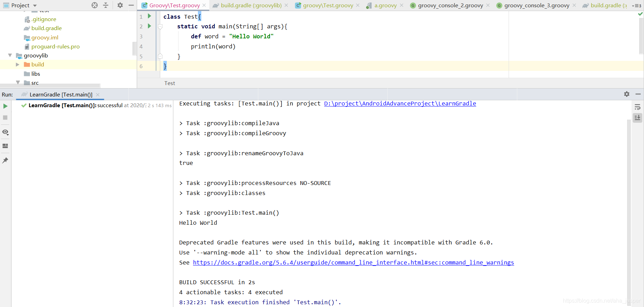The height and width of the screenshot is (307, 644).
Task: Click the layout icon in Run sidebar
Action: [x=5, y=146]
